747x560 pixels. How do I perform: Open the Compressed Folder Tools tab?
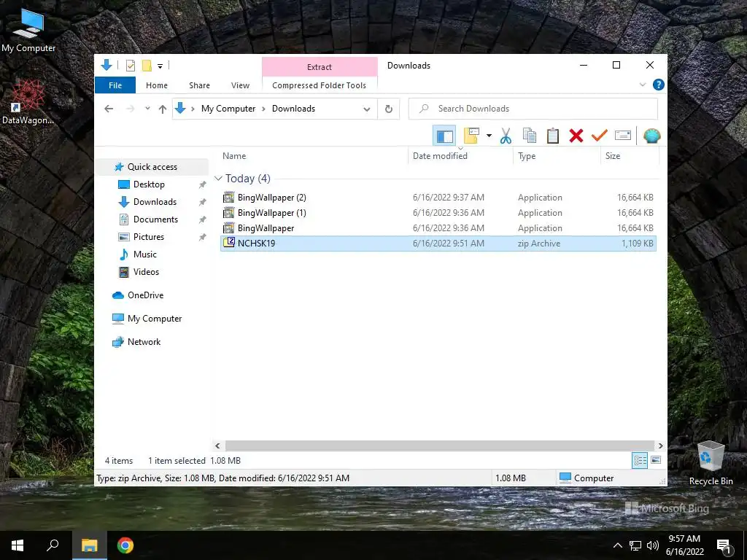tap(320, 85)
